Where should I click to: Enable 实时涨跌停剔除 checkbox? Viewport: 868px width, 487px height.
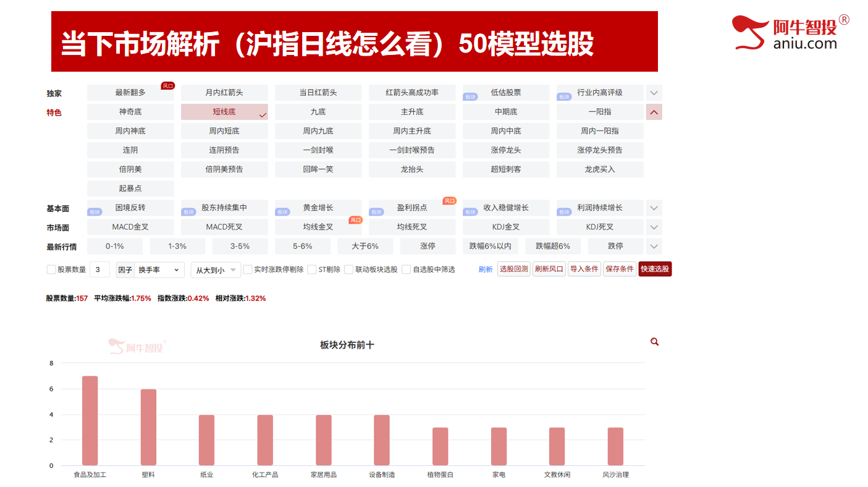(x=248, y=269)
